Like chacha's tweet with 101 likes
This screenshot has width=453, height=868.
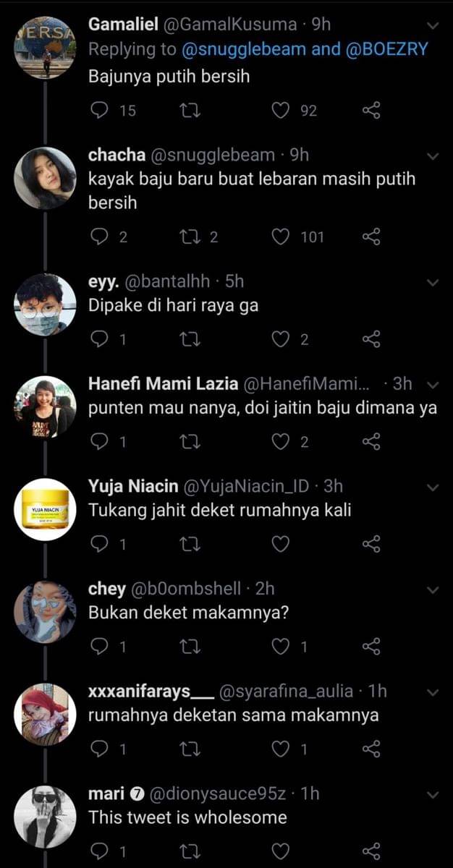tap(280, 237)
